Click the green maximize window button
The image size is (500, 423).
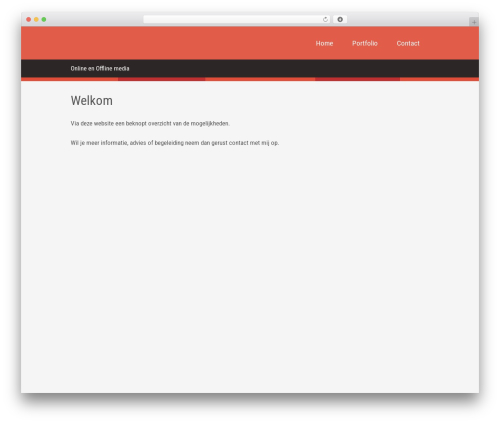point(44,19)
